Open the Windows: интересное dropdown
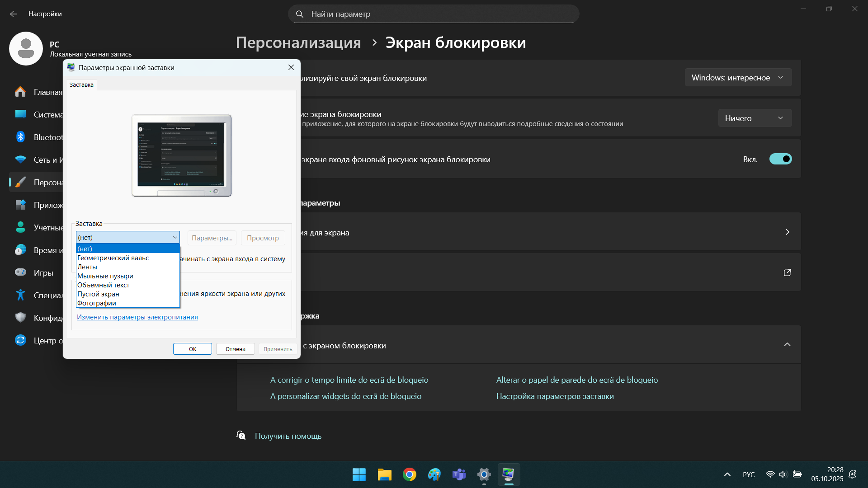This screenshot has height=488, width=868. [738, 78]
